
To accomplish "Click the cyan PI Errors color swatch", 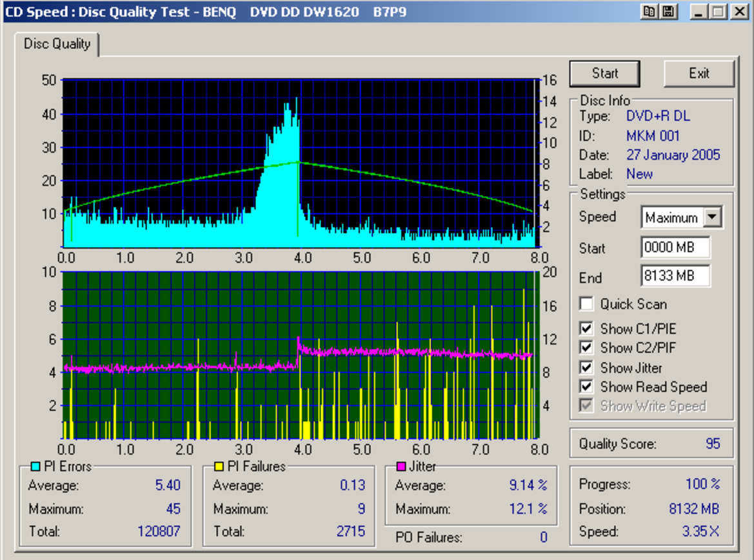I will pyautogui.click(x=35, y=466).
